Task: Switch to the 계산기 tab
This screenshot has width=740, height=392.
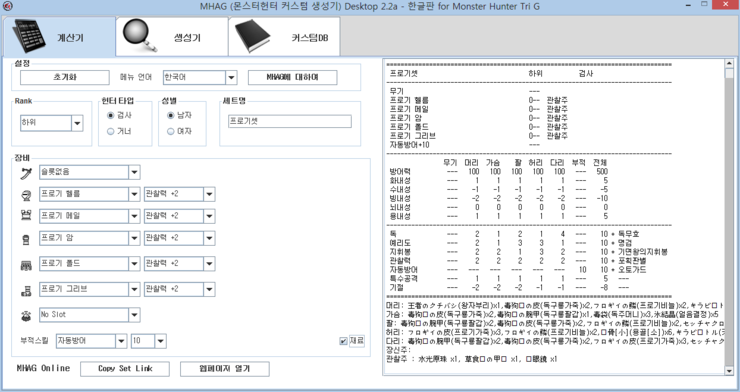Action: (x=59, y=37)
